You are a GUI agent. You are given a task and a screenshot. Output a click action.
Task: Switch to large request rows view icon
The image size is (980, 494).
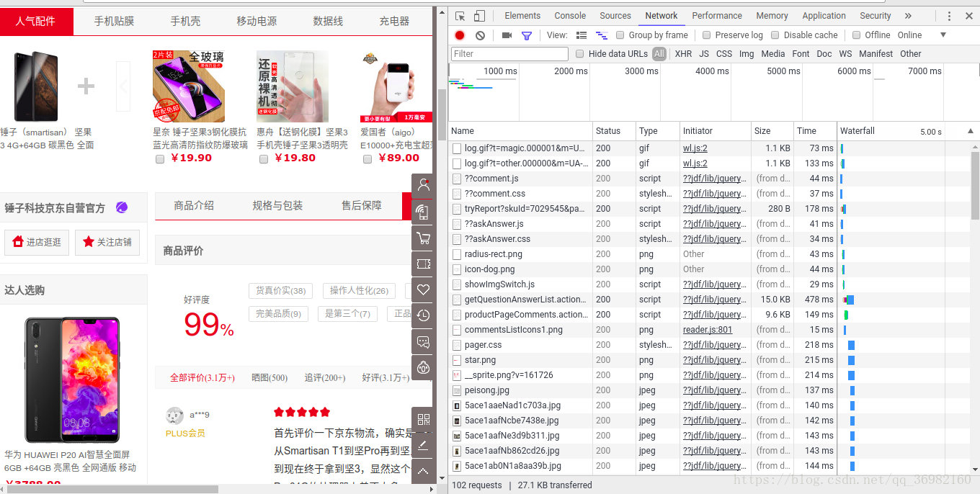(582, 35)
